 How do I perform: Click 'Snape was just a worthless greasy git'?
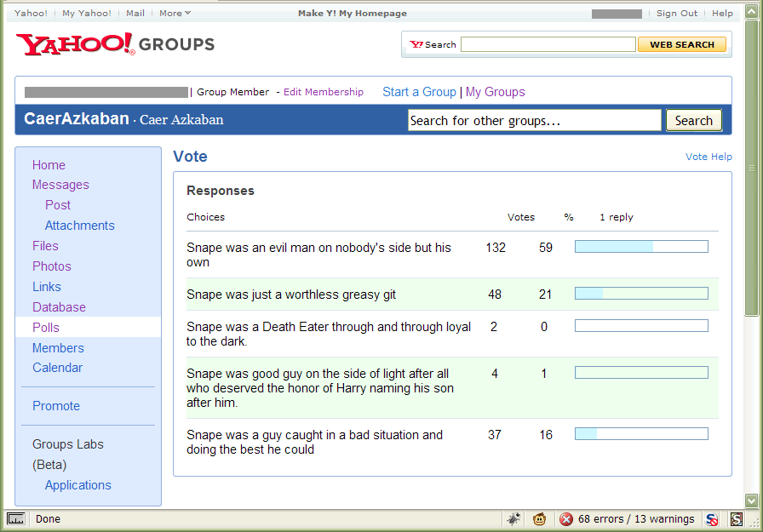(x=291, y=295)
